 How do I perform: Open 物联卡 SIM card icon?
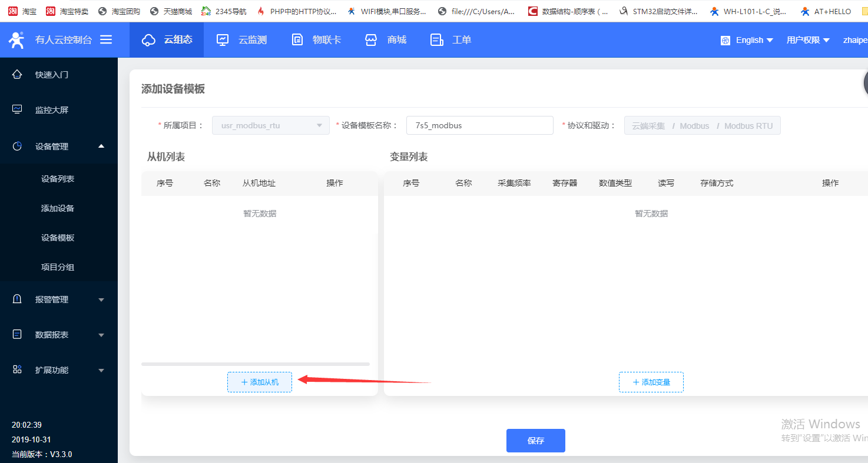point(297,40)
